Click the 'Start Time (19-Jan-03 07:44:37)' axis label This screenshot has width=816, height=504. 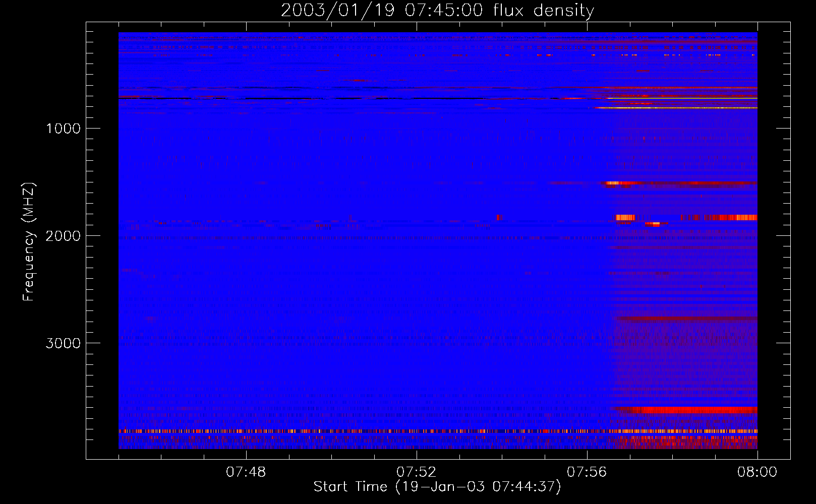point(437,486)
